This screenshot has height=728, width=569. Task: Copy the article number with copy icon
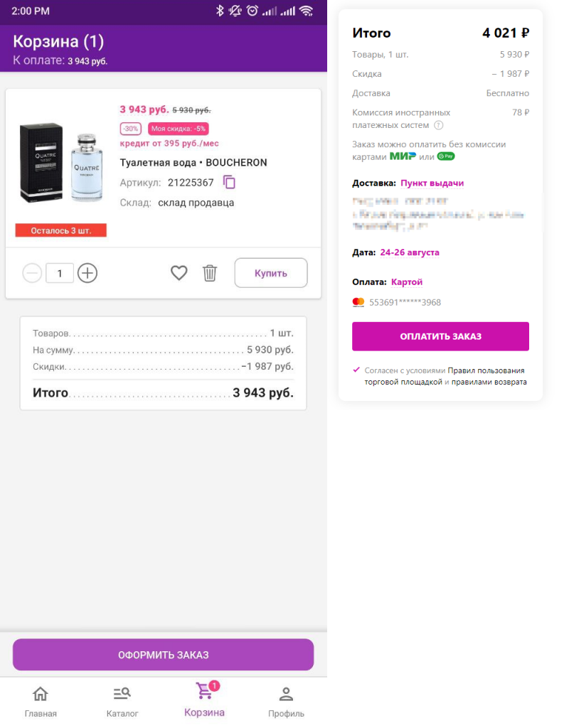(x=229, y=183)
